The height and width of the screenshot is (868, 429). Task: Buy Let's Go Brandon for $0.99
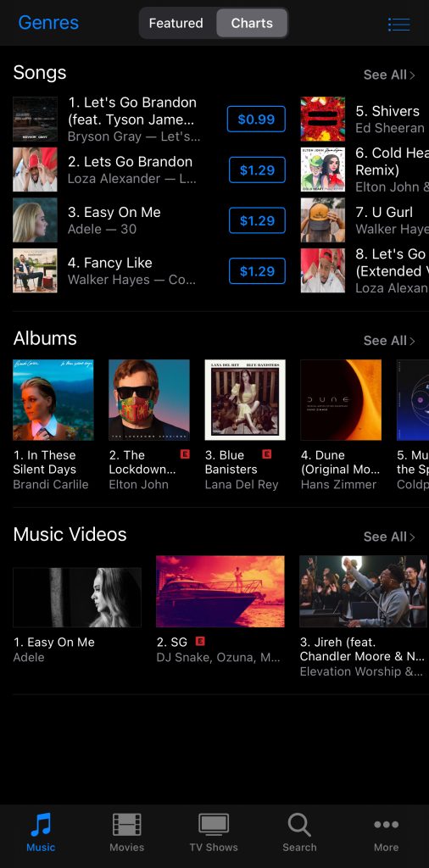[x=256, y=119]
